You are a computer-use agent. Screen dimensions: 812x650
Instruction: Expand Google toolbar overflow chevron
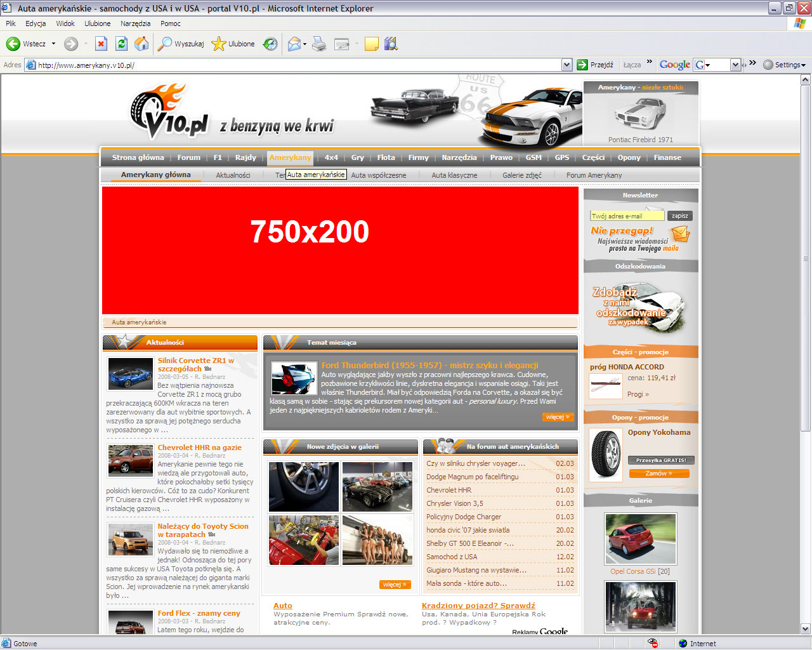pos(752,62)
